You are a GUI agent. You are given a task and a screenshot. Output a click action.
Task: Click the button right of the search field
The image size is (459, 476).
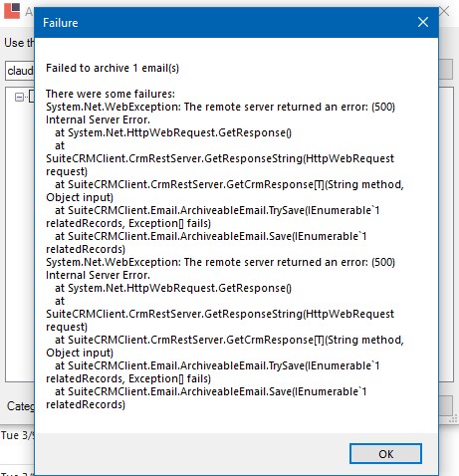(445, 70)
